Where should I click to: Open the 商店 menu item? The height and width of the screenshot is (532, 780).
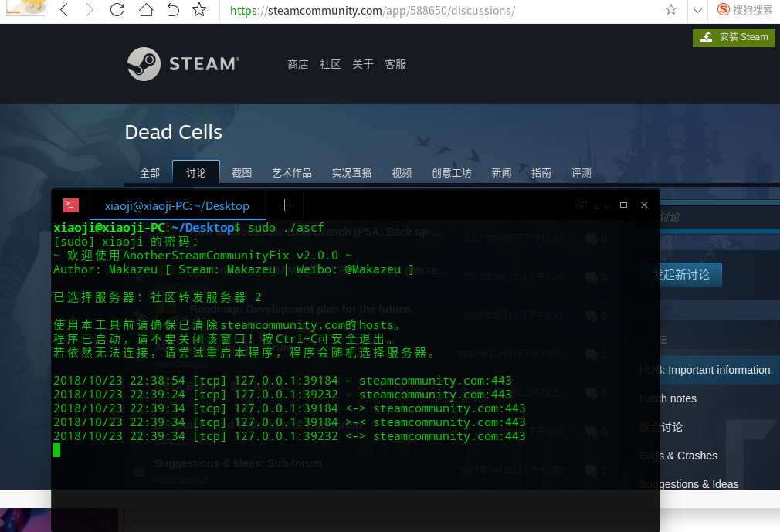pyautogui.click(x=298, y=65)
